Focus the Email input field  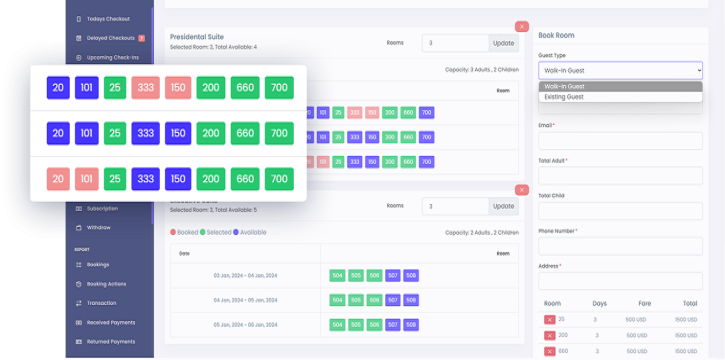pos(620,141)
